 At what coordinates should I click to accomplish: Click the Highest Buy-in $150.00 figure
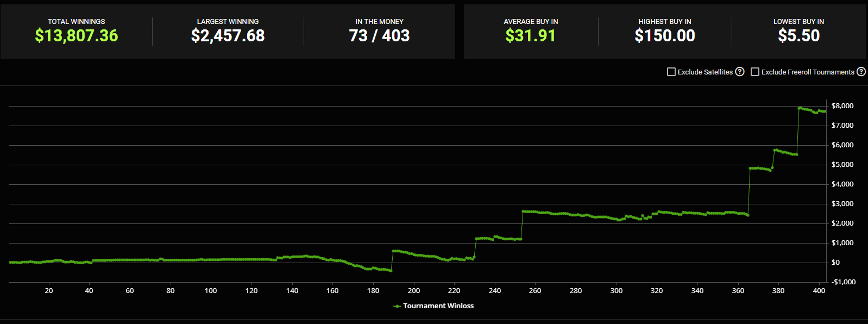(664, 36)
